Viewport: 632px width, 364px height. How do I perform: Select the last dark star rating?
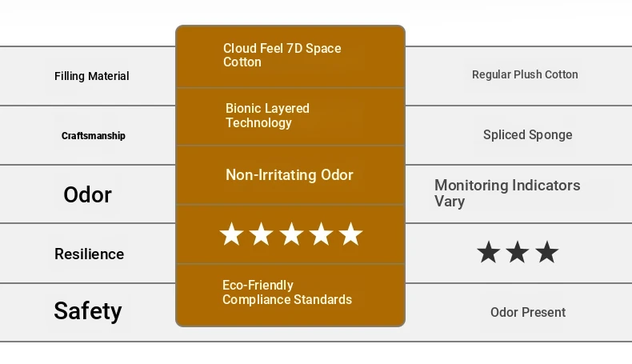point(547,252)
